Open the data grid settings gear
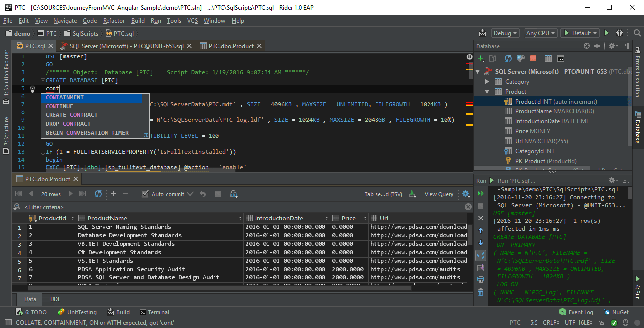644x328 pixels. click(466, 194)
